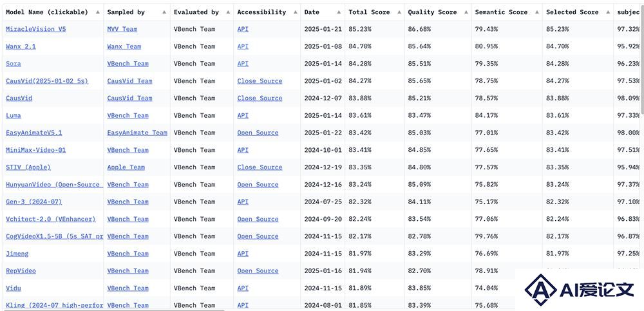Image resolution: width=644 pixels, height=311 pixels.
Task: Click Open Source link for RepVideo row
Action: 258,270
